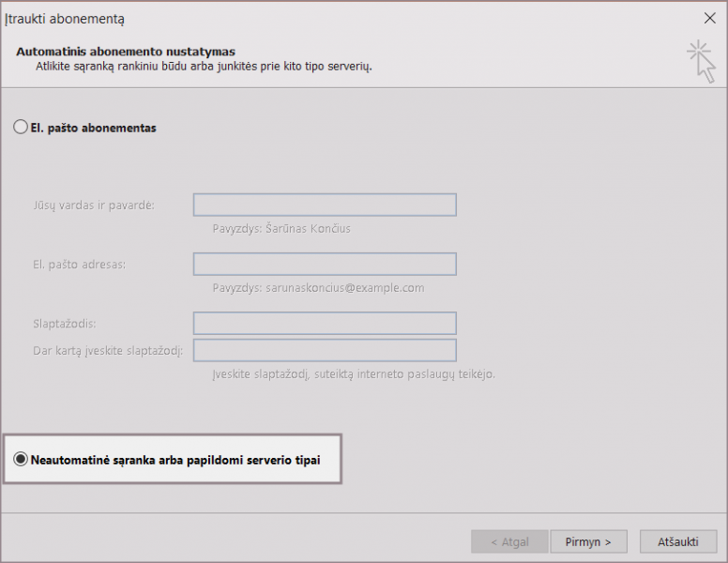Image resolution: width=728 pixels, height=563 pixels.
Task: Click the Slaptažodis password field
Action: pyautogui.click(x=325, y=324)
